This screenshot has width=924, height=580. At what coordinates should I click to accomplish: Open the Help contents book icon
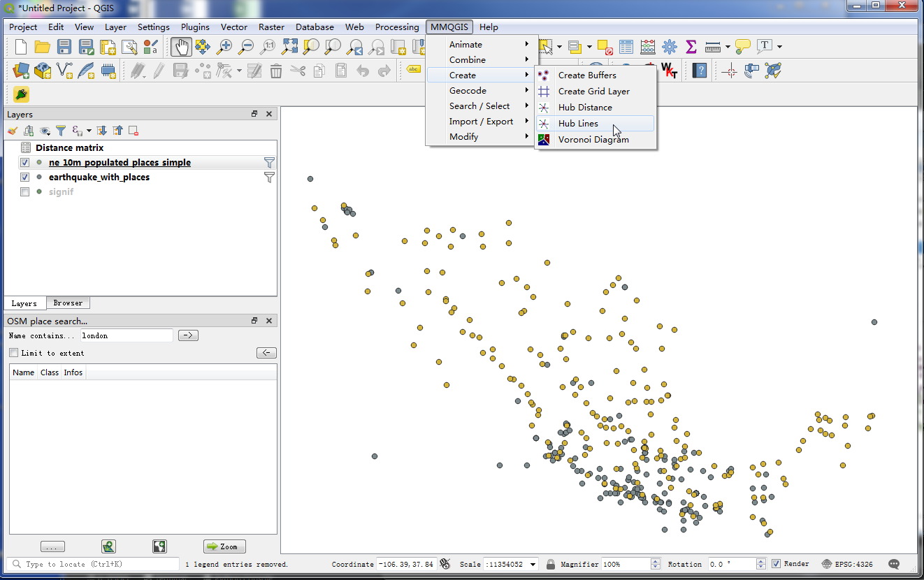click(700, 71)
